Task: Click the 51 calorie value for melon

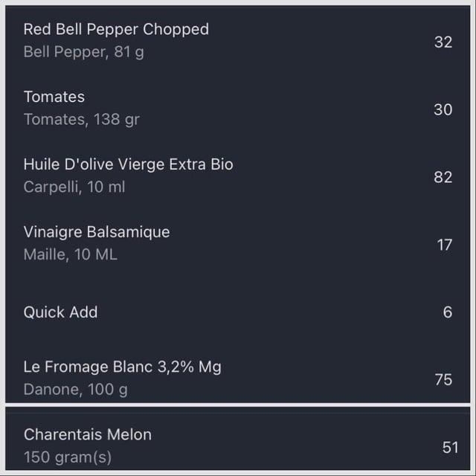Action: (x=450, y=448)
